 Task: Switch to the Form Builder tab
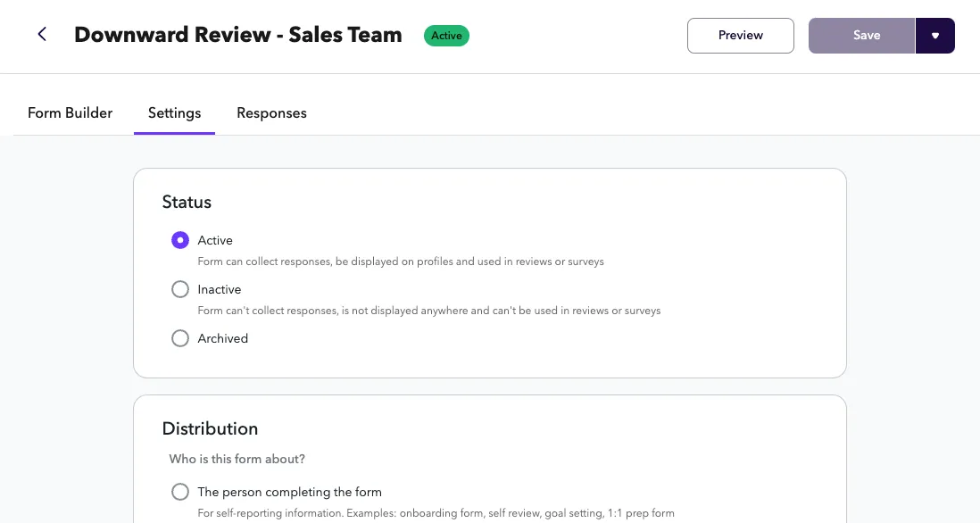[x=70, y=113]
